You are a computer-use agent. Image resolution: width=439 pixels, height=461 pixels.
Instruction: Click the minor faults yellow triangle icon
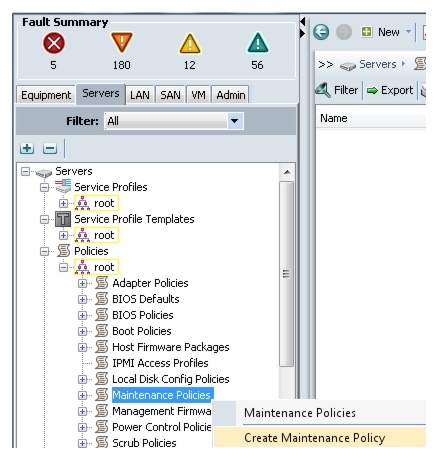tap(190, 43)
